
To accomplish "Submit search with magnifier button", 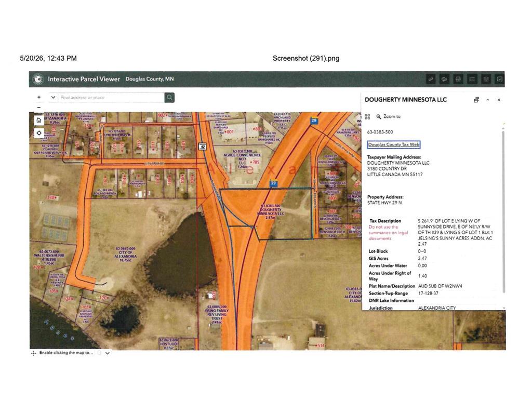I will 169,97.
